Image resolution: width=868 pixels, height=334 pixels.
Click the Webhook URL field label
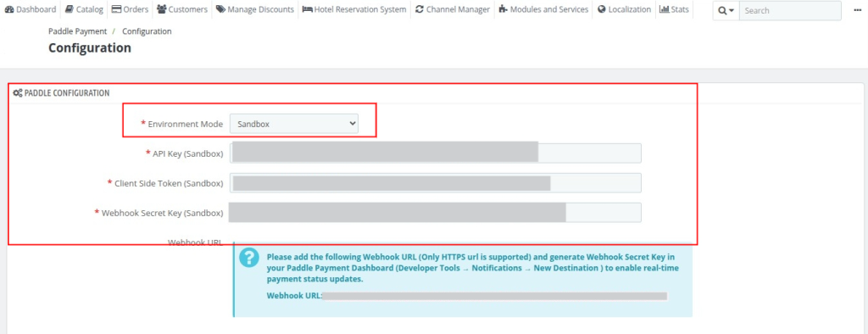(196, 242)
